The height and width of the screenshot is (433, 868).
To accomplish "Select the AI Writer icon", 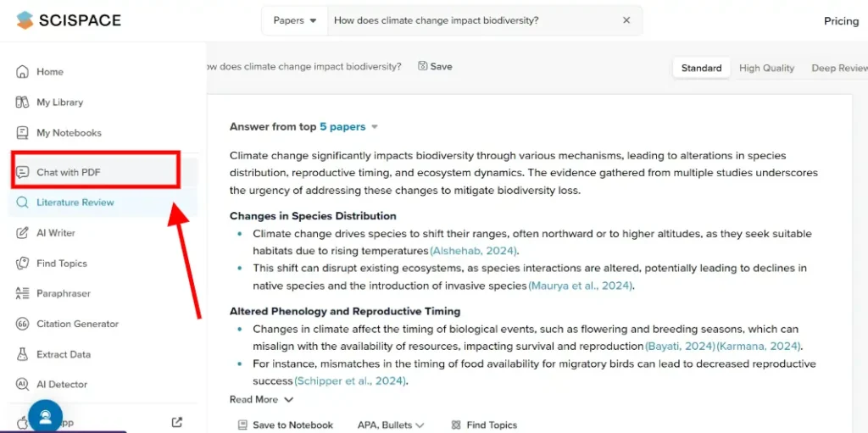I will tap(23, 233).
